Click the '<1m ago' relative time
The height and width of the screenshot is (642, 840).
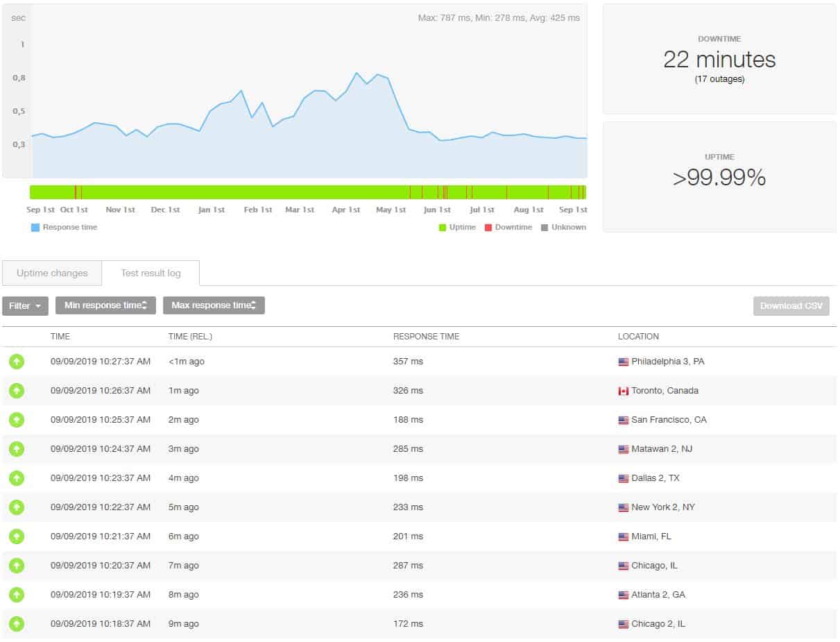(x=187, y=362)
